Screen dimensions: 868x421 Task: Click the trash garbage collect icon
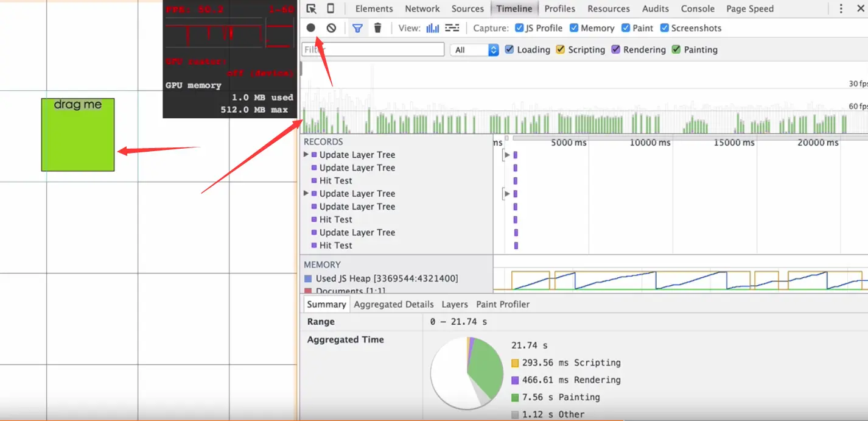pyautogui.click(x=377, y=28)
